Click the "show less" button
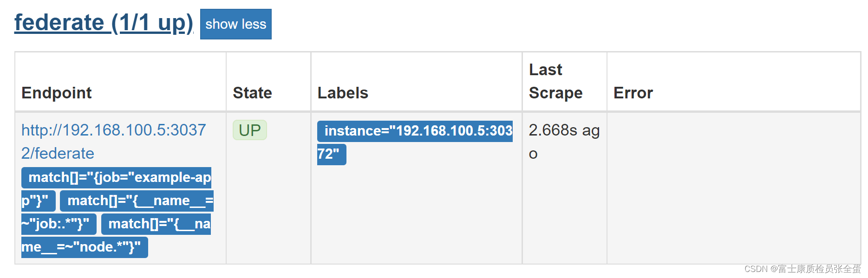 pos(235,24)
